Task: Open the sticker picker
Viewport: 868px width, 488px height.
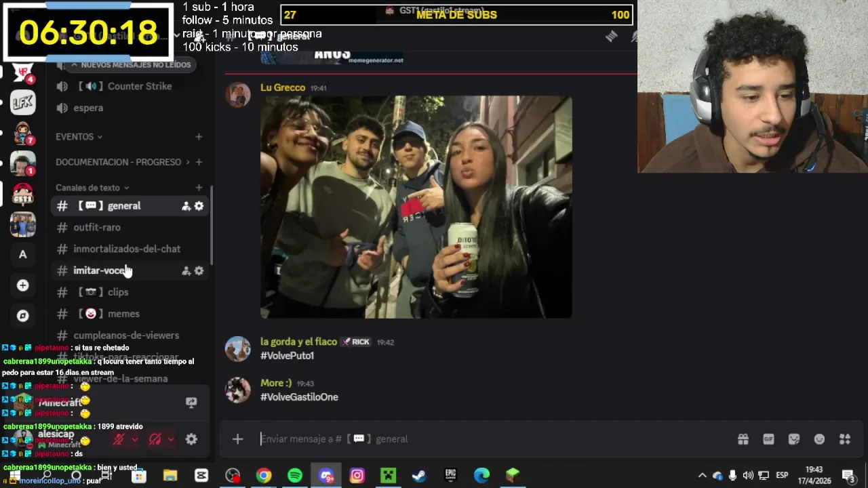Action: [794, 439]
